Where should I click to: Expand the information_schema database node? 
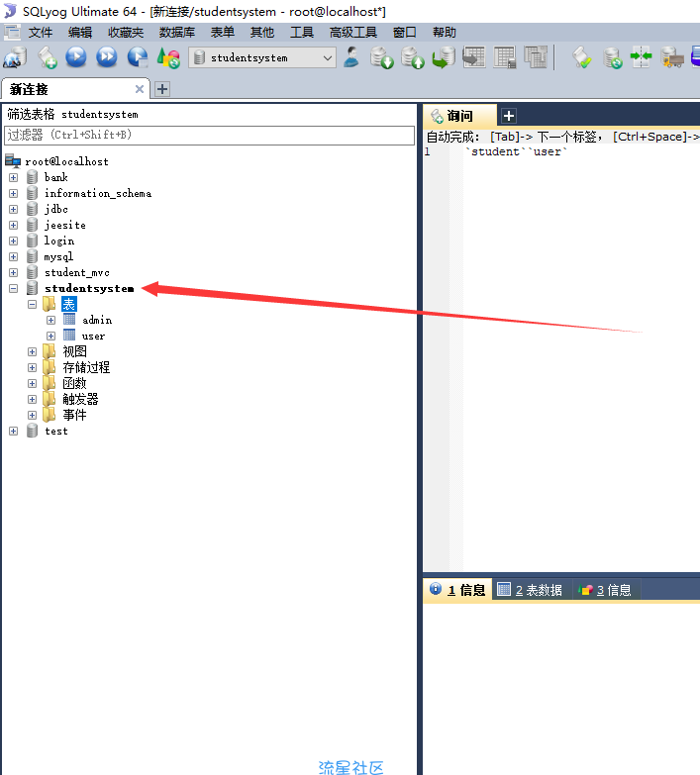(13, 193)
